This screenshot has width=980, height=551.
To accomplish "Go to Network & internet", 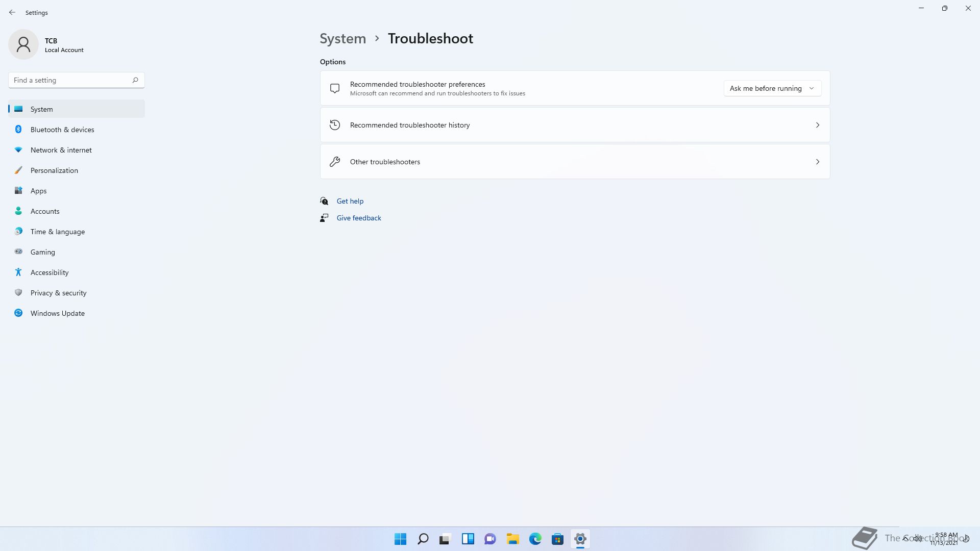I will pyautogui.click(x=77, y=150).
